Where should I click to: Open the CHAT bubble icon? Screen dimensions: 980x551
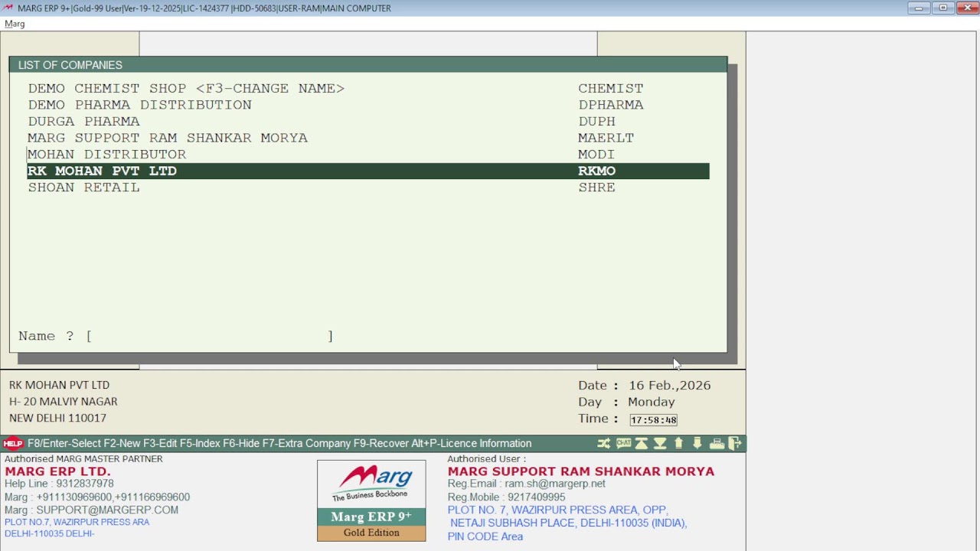click(x=623, y=443)
